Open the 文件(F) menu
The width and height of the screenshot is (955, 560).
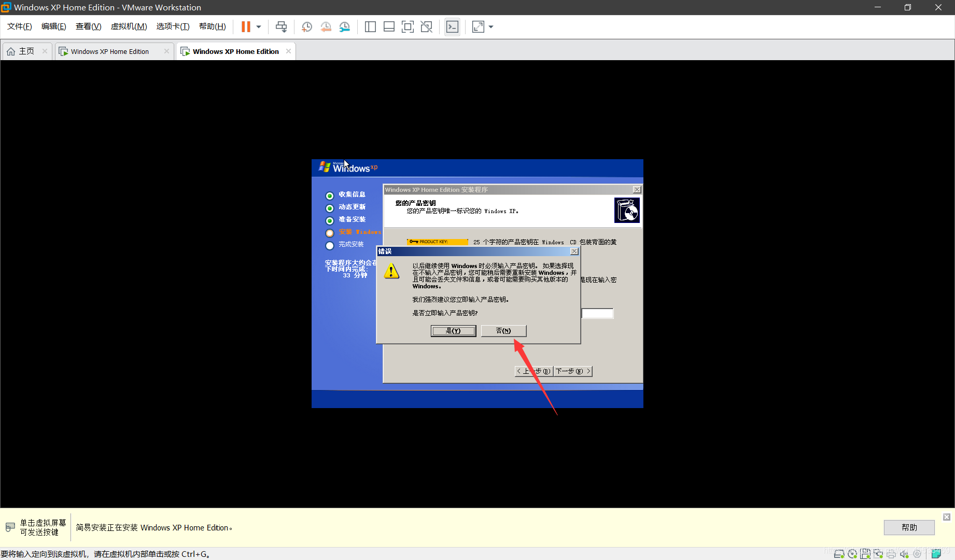20,26
